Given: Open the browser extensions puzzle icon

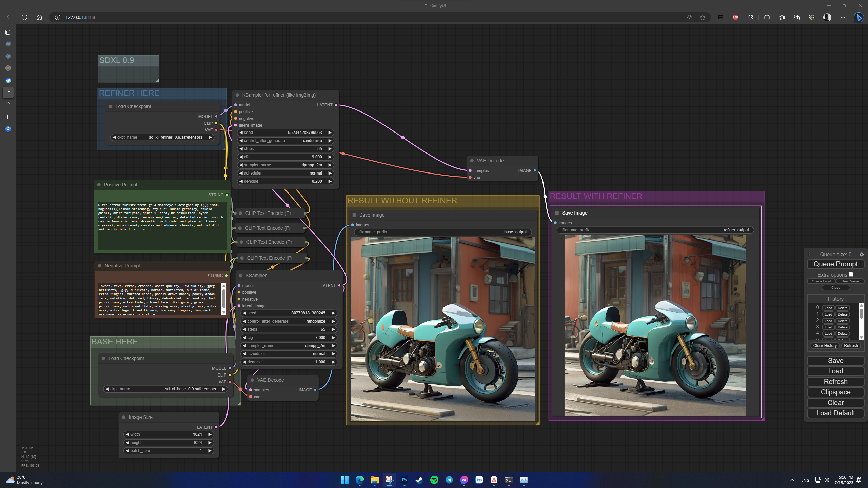Looking at the screenshot, I should click(750, 17).
